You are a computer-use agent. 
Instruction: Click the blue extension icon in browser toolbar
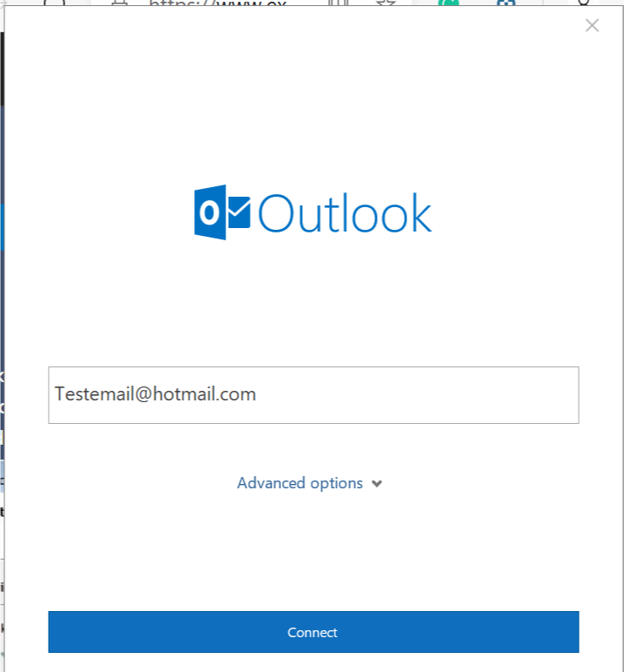pos(506,3)
